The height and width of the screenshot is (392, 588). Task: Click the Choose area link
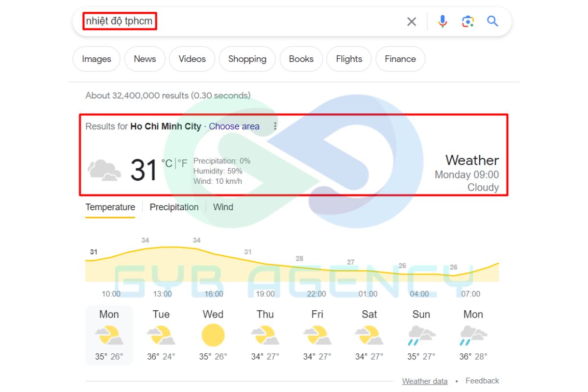coord(234,126)
